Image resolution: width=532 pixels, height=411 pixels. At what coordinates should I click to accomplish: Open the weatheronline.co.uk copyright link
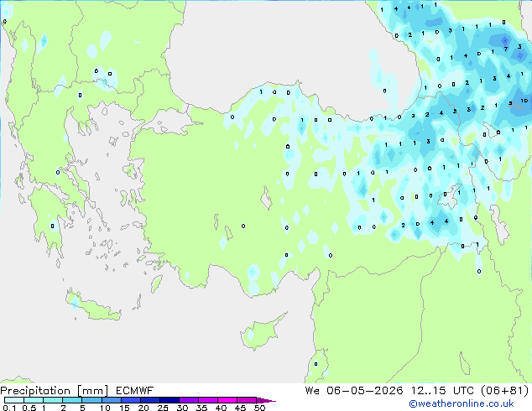[x=462, y=403]
